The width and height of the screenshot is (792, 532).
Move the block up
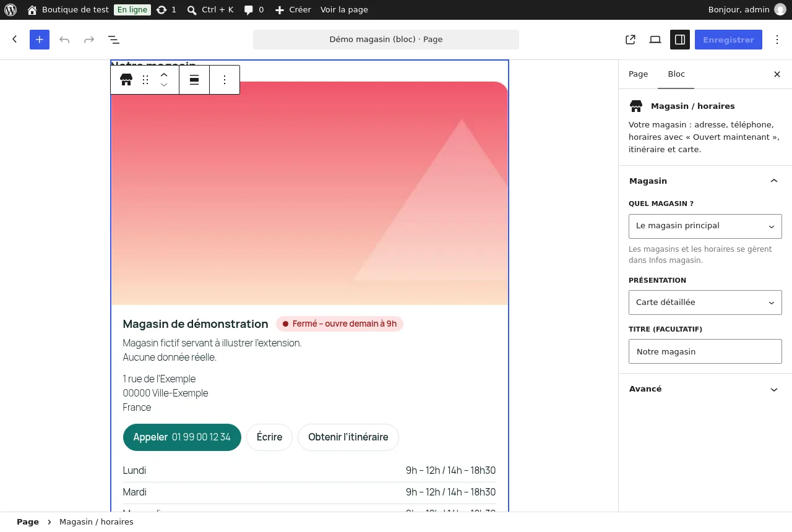[x=164, y=74]
